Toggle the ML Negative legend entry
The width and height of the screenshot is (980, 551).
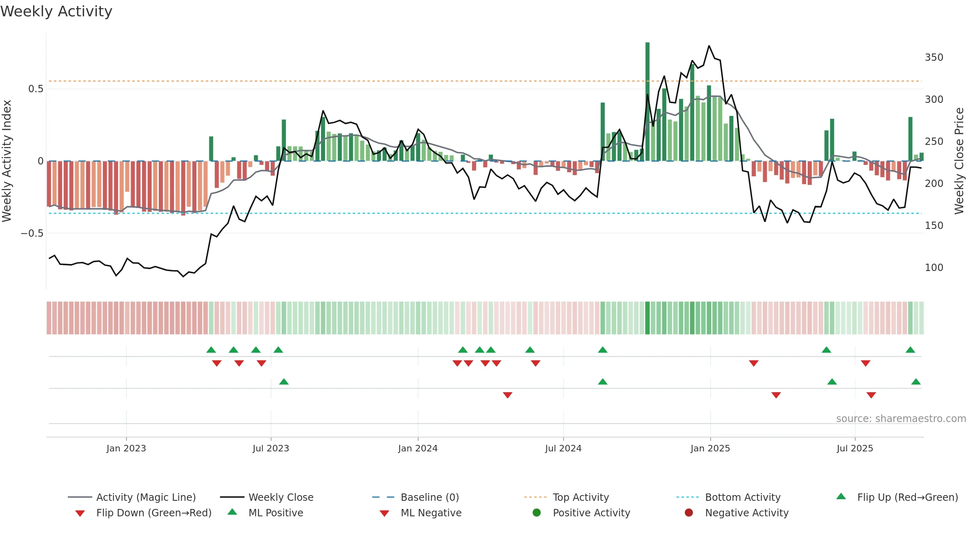421,513
